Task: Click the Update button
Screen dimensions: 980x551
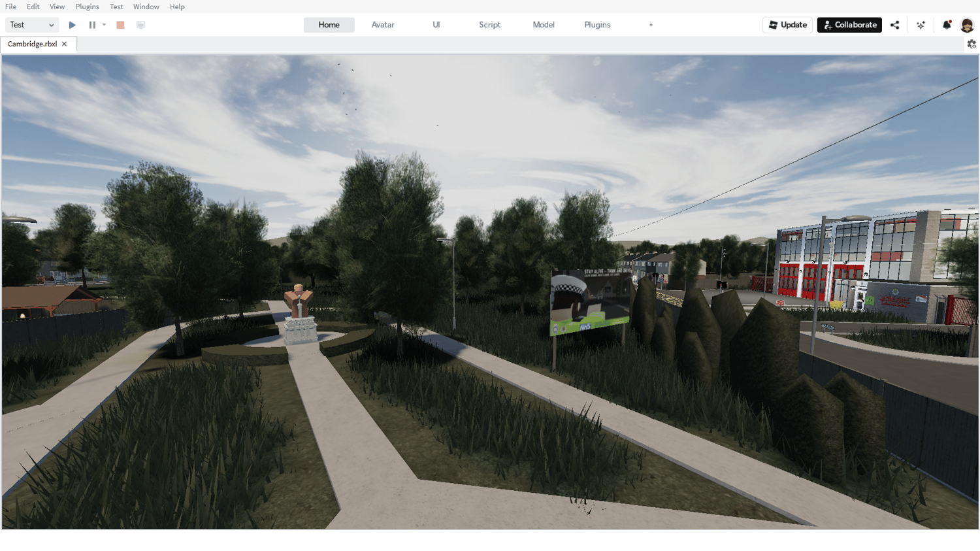Action: pos(787,25)
